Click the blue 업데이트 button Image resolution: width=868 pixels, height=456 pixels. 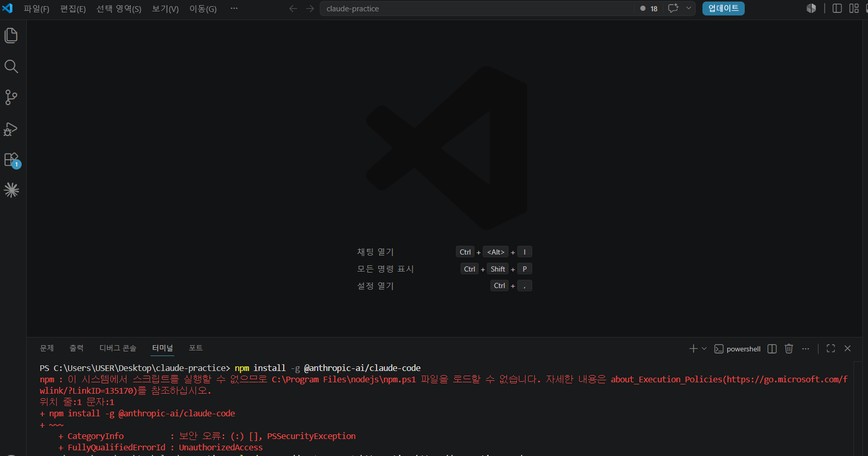coord(724,8)
